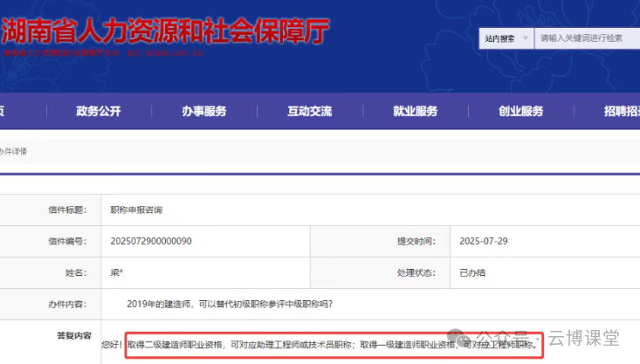Image resolution: width=640 pixels, height=364 pixels.
Task: Open the 站内搜索 dropdown
Action: pyautogui.click(x=506, y=38)
